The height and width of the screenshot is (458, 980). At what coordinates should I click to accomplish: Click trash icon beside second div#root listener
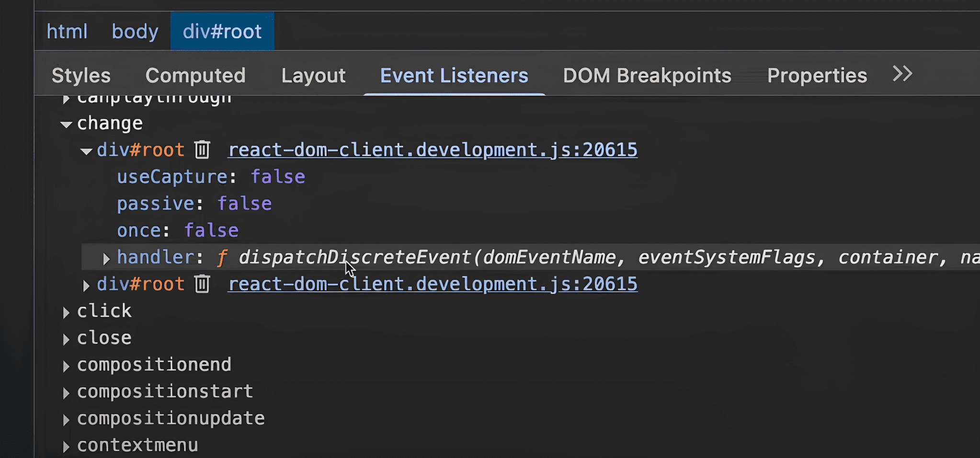(202, 284)
